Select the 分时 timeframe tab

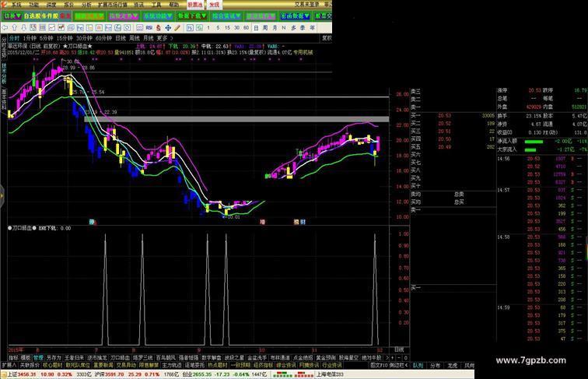point(14,38)
